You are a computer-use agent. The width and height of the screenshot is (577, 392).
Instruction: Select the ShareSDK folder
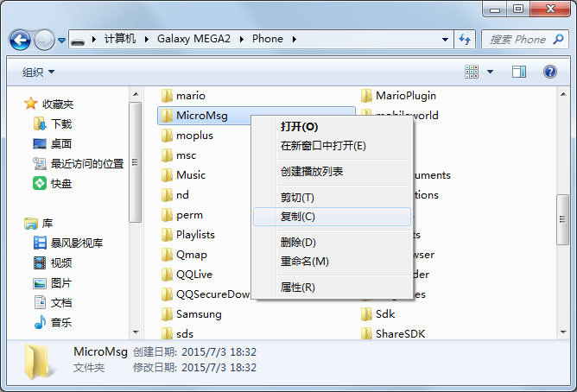coord(400,334)
